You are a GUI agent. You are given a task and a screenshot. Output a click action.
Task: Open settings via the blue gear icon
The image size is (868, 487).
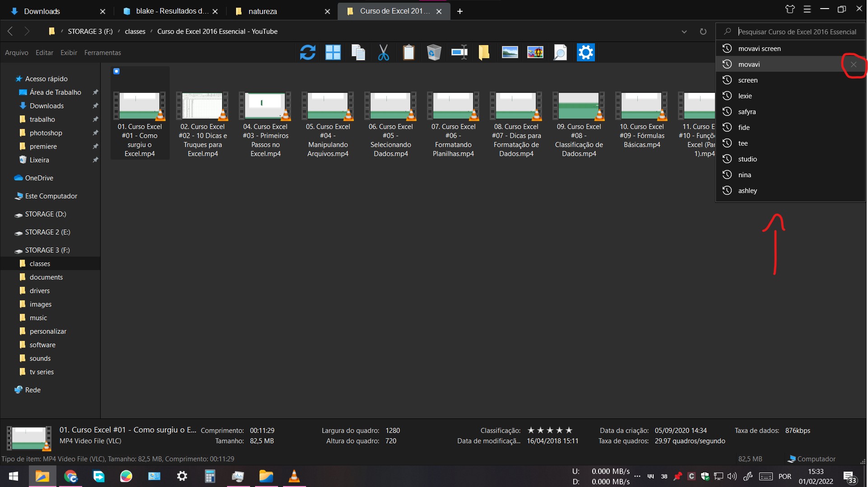coord(586,52)
